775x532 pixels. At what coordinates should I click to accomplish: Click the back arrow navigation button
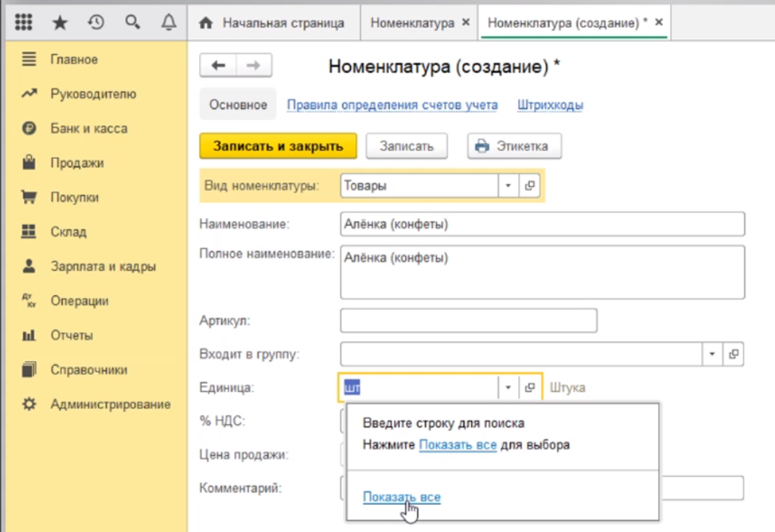218,66
